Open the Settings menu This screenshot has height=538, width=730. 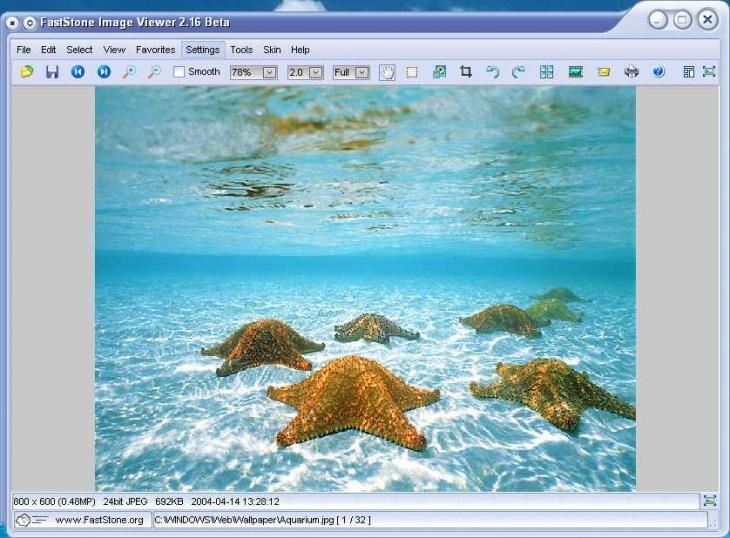202,49
